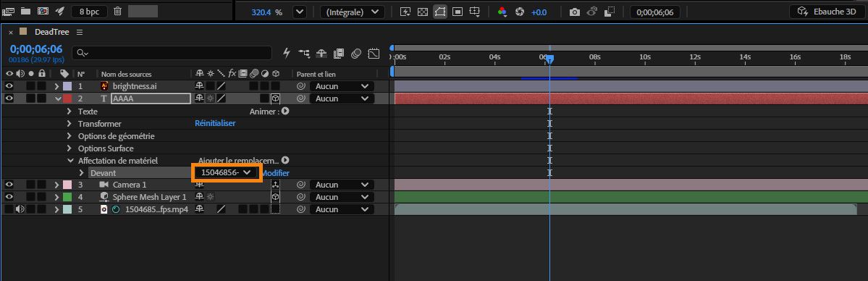The image size is (868, 281).
Task: Click the Nom des sources column header
Action: [x=126, y=74]
